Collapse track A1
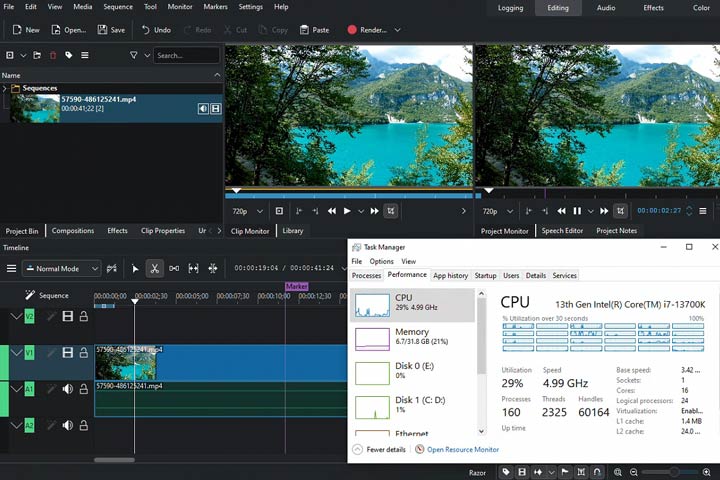This screenshot has height=480, width=720. click(x=17, y=389)
